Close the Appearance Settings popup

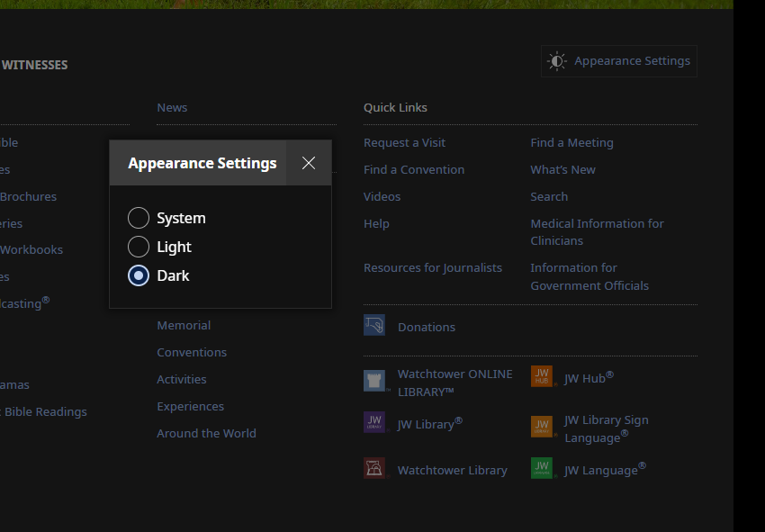point(309,163)
